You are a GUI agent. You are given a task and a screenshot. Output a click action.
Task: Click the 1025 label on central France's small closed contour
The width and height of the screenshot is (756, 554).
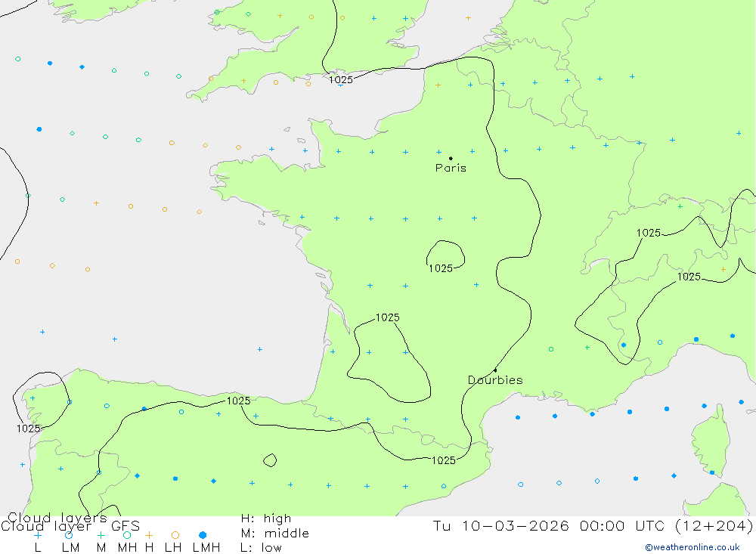click(x=441, y=268)
